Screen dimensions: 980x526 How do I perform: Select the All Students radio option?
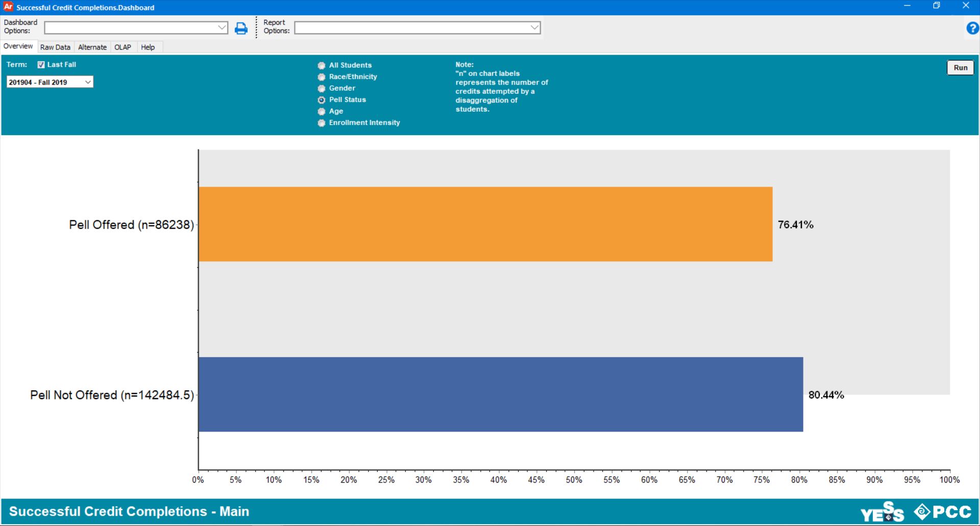click(322, 66)
